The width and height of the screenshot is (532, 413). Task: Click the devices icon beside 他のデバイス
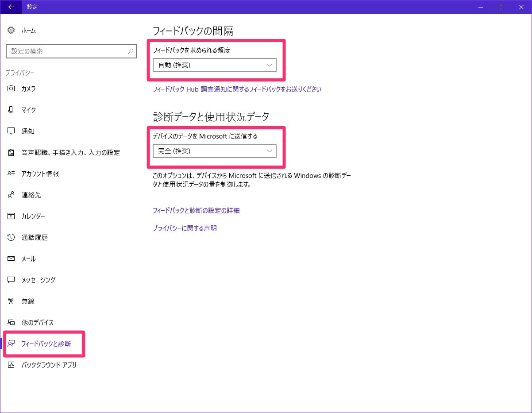coord(12,322)
